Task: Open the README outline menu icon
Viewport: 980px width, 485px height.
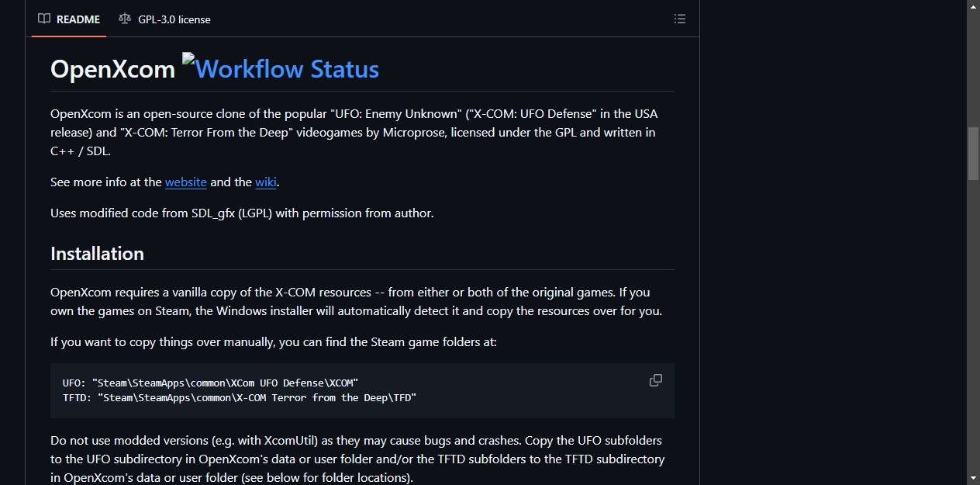Action: 680,19
